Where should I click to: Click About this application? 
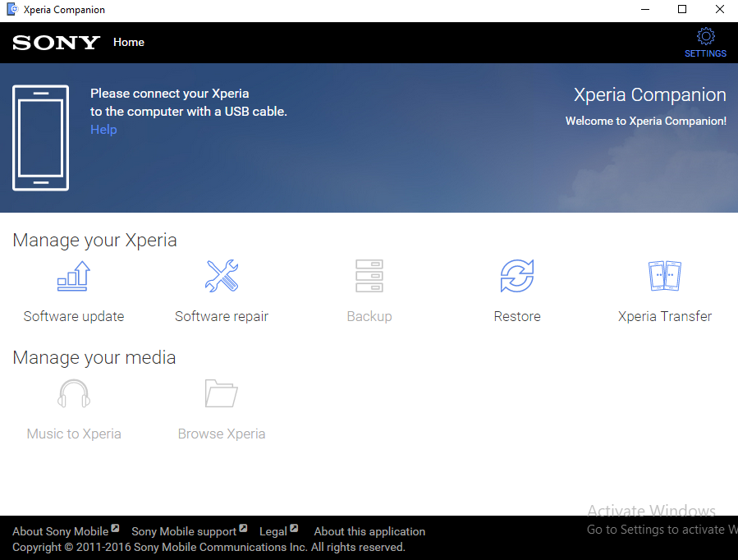click(x=369, y=531)
